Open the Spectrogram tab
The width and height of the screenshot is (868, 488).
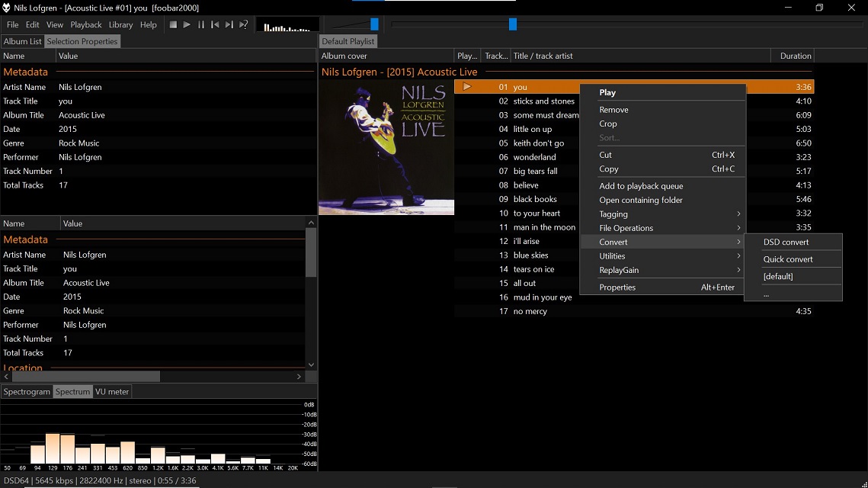[x=27, y=391]
